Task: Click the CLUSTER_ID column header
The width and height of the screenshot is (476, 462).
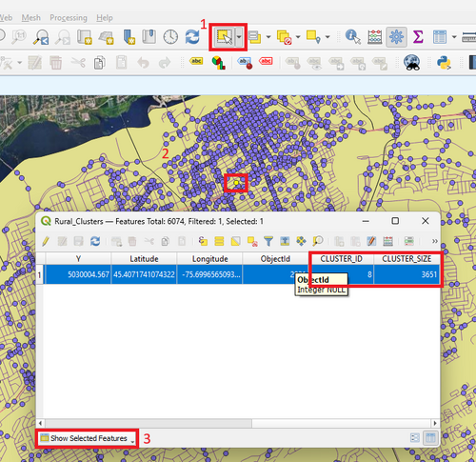Action: click(341, 259)
